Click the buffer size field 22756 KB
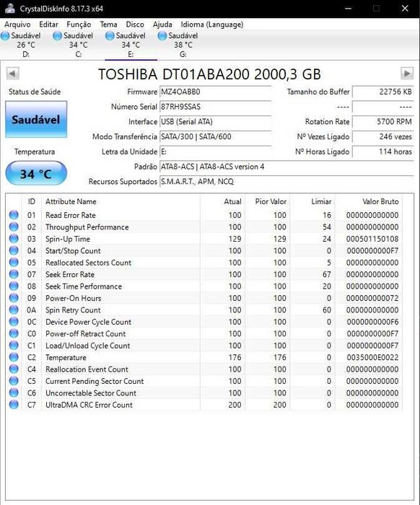 click(382, 92)
